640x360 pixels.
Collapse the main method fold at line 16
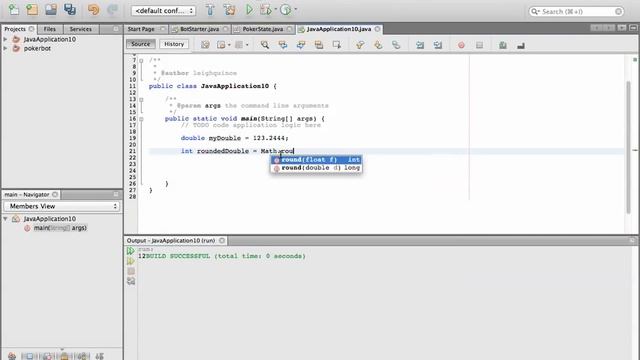(141, 119)
